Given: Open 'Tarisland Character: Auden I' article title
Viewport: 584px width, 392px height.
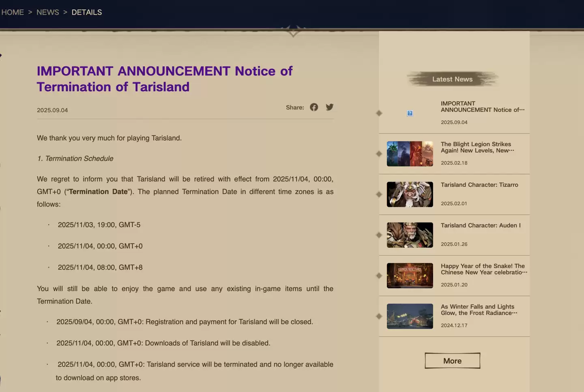Looking at the screenshot, I should (480, 225).
